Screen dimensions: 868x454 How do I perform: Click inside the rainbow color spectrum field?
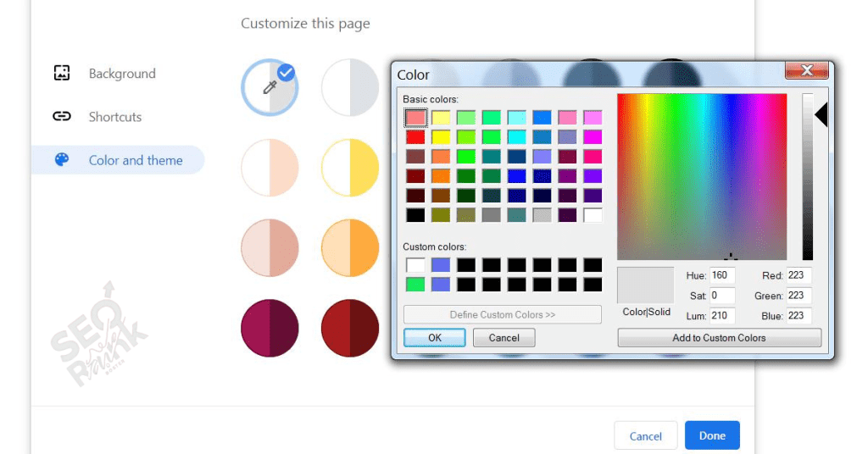pos(702,176)
